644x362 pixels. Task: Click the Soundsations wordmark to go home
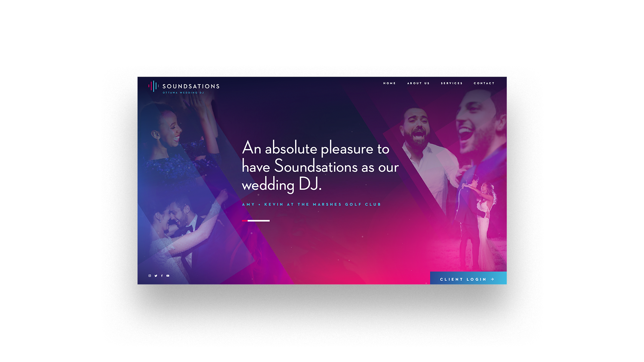[192, 86]
